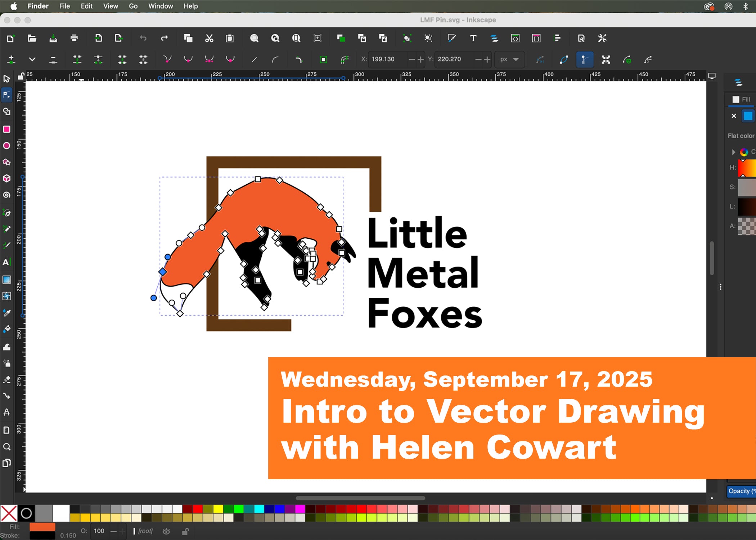Toggle current layer visibility eye

166,531
